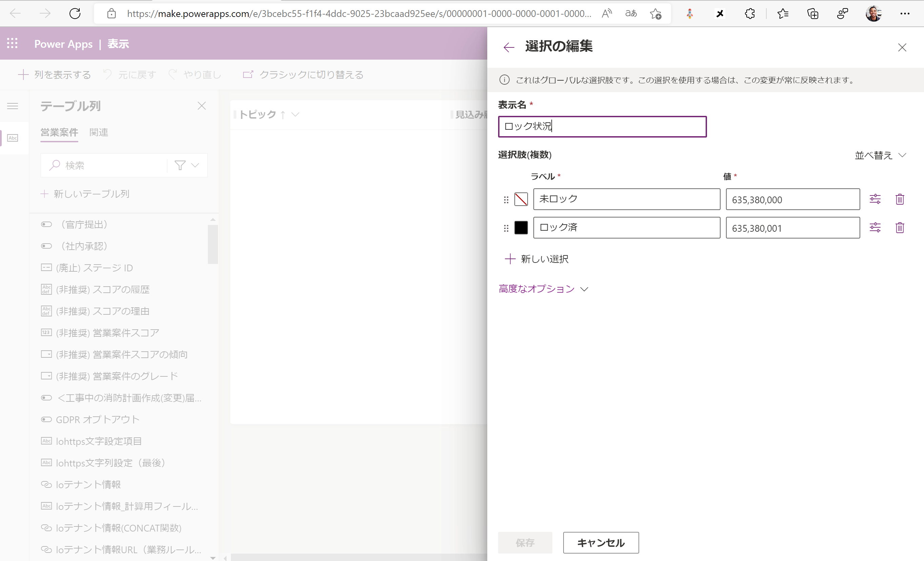The image size is (924, 561).
Task: Click the 表示名 text field
Action: pyautogui.click(x=602, y=127)
